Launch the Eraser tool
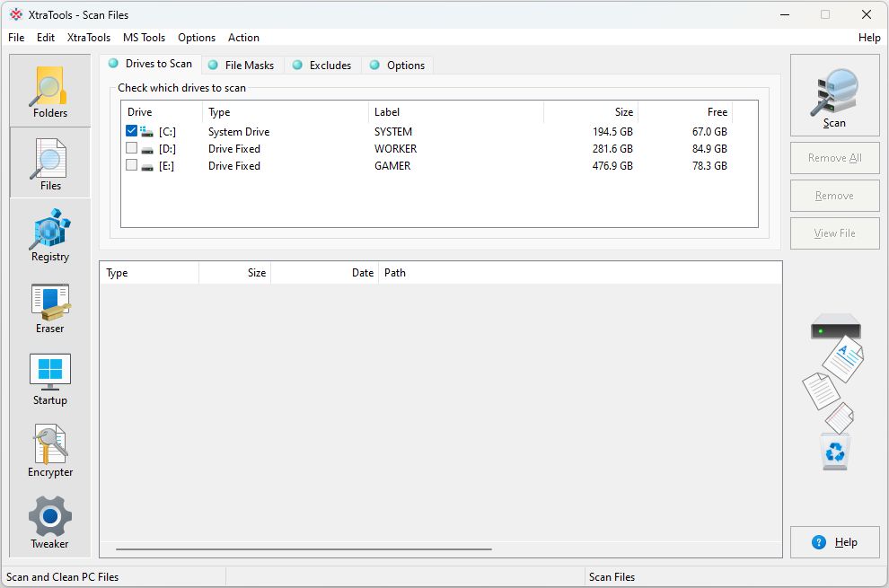Viewport: 889px width, 588px height. [x=50, y=307]
